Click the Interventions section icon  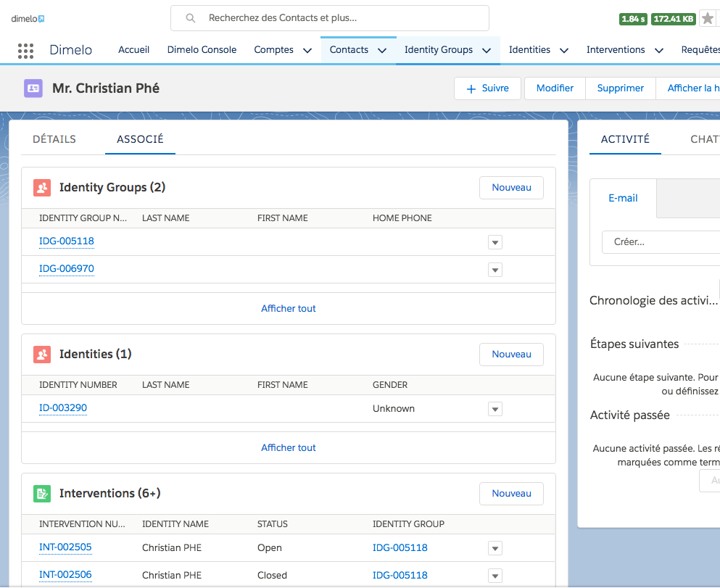tap(42, 494)
